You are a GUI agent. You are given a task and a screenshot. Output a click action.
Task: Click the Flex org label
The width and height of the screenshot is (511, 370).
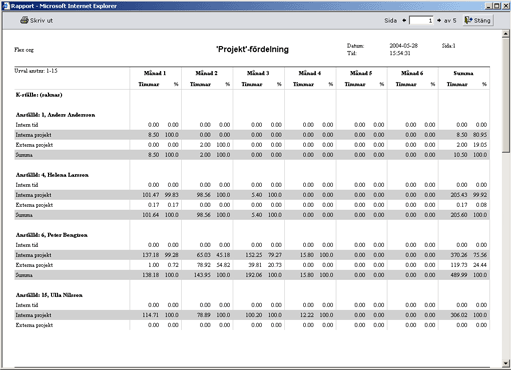[x=24, y=50]
